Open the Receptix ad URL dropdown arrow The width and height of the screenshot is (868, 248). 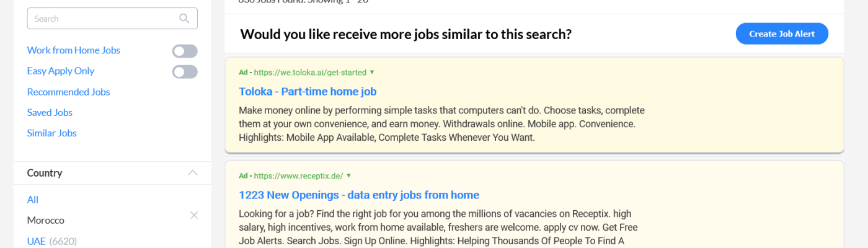tap(348, 176)
